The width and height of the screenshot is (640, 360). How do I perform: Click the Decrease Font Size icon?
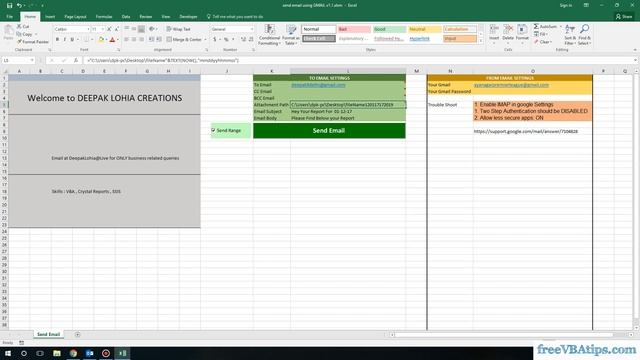point(116,29)
